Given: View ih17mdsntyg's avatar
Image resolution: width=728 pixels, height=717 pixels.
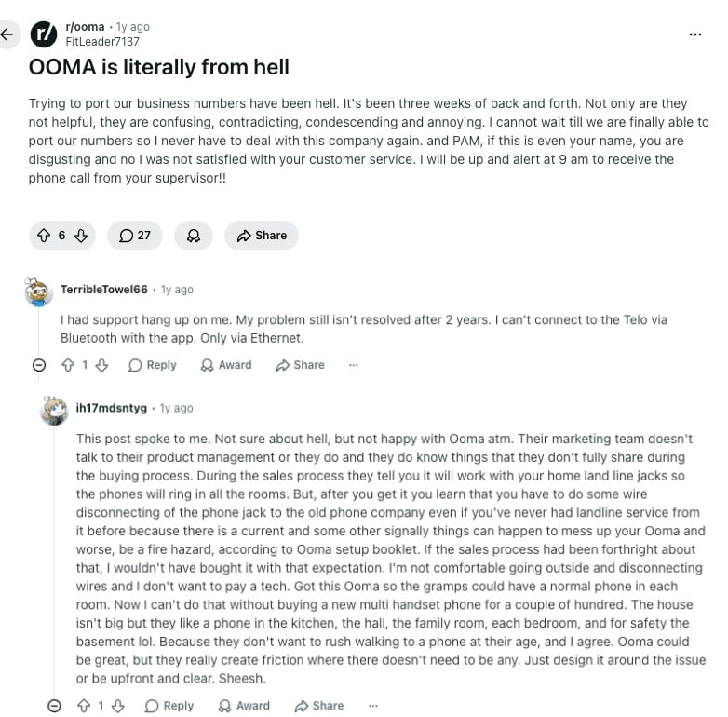Looking at the screenshot, I should pos(54,411).
